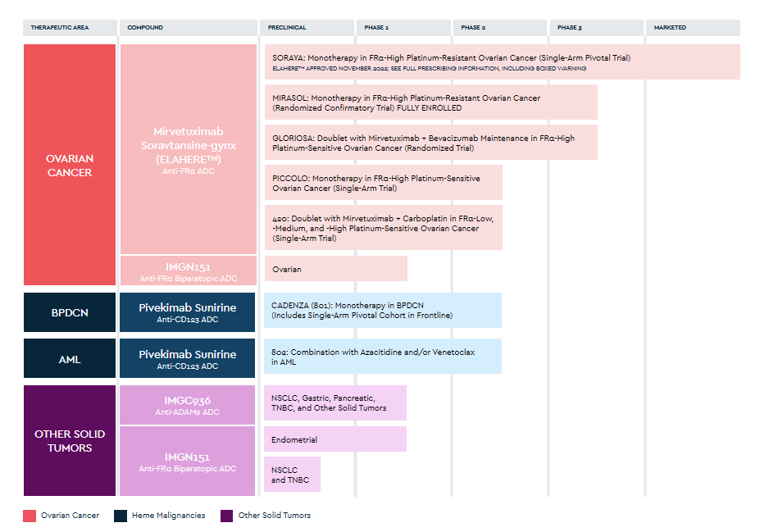Click the Ovarian preclinical program bar

click(x=336, y=269)
